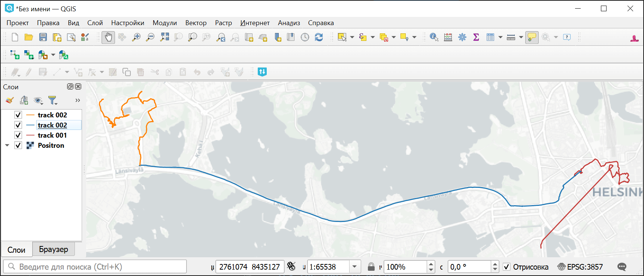The width and height of the screenshot is (644, 276).
Task: Open the Вектор menu
Action: 196,23
